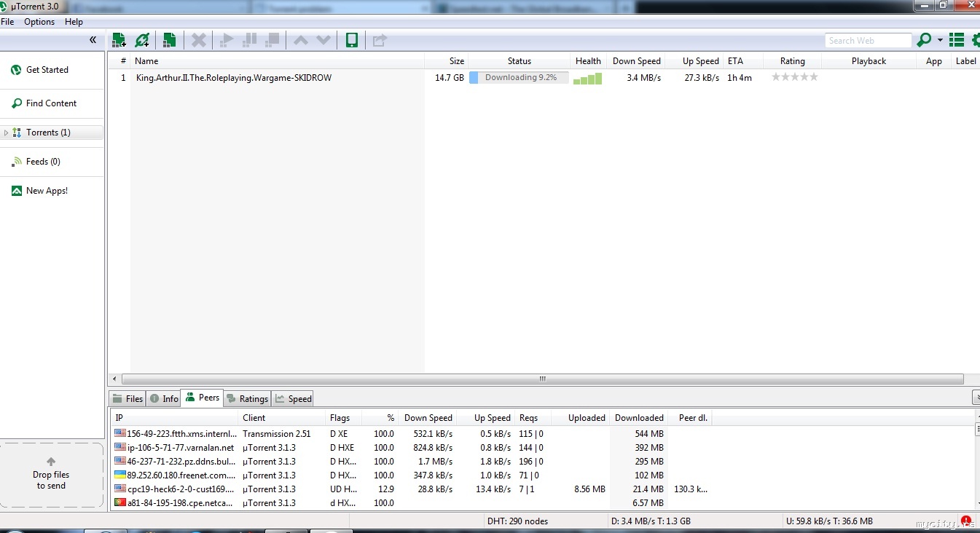The image size is (980, 533).
Task: Collapse the detail pane toggle arrow
Action: 976,398
